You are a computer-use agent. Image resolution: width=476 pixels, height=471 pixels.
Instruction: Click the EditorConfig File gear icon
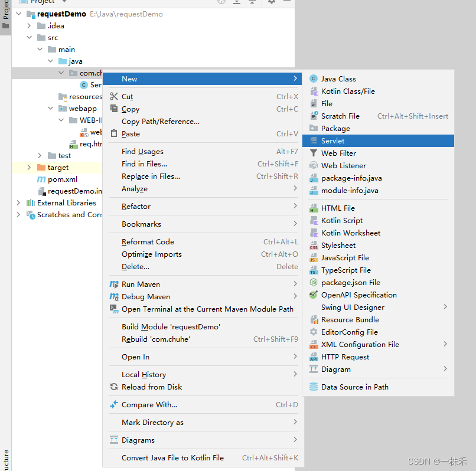click(313, 332)
